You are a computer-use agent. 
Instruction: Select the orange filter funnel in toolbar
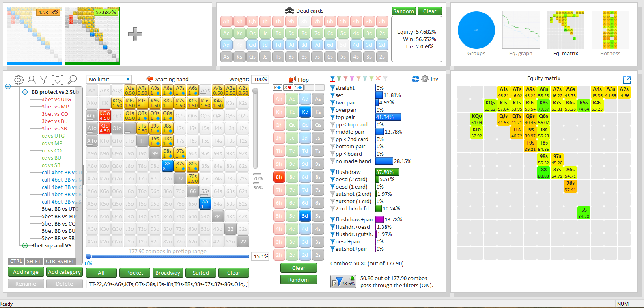359,78
